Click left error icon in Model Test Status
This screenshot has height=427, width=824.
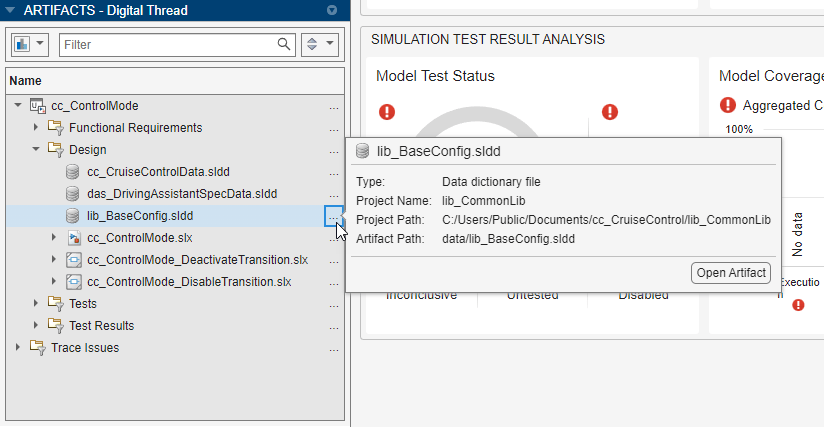pos(387,112)
